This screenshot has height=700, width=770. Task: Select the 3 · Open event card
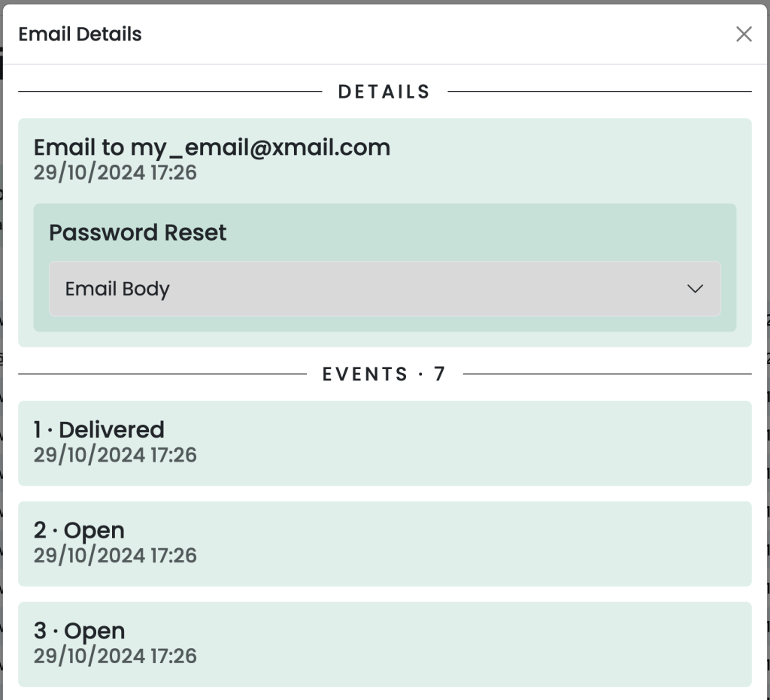coord(384,644)
